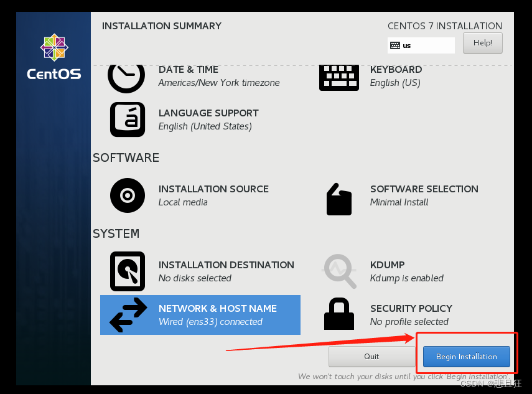Select SOFTWARE SELECTION heading
This screenshot has width=532, height=394.
click(424, 189)
